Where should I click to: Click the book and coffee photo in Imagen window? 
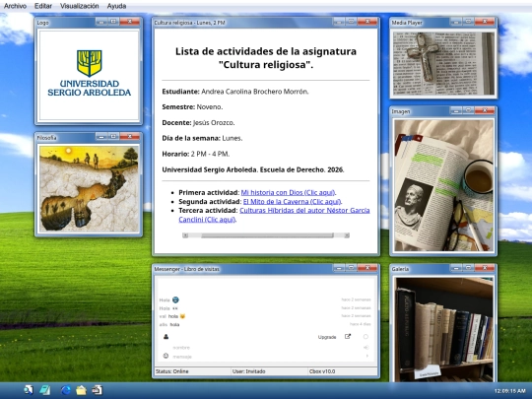[443, 185]
